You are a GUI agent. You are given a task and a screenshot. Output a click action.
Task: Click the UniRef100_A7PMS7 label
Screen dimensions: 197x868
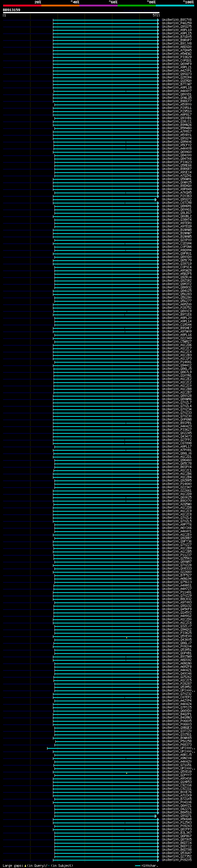click(x=177, y=132)
